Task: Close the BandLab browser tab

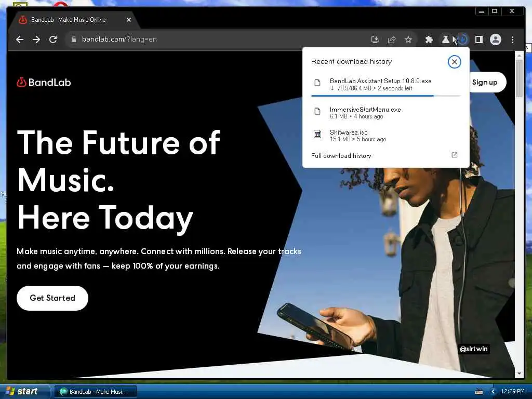Action: [x=129, y=20]
